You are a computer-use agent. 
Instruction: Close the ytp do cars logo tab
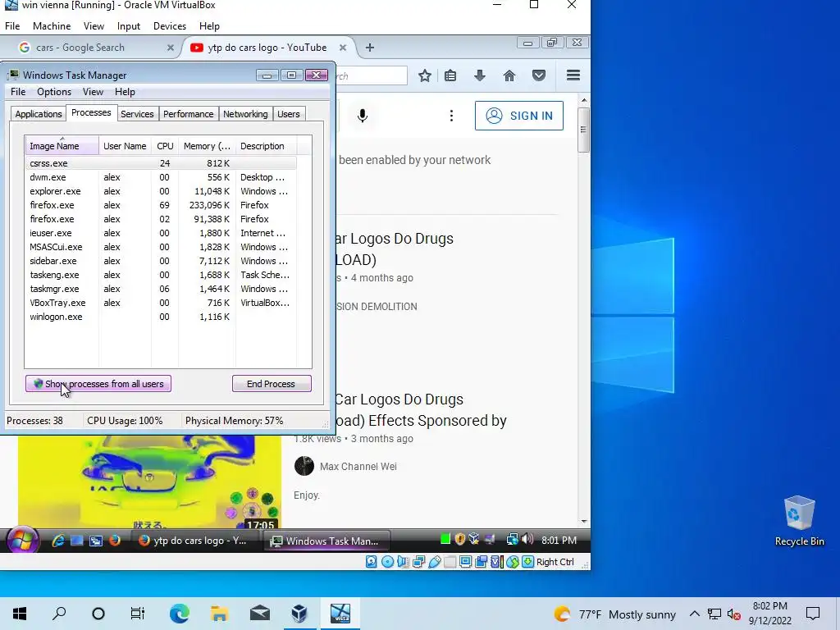[343, 48]
